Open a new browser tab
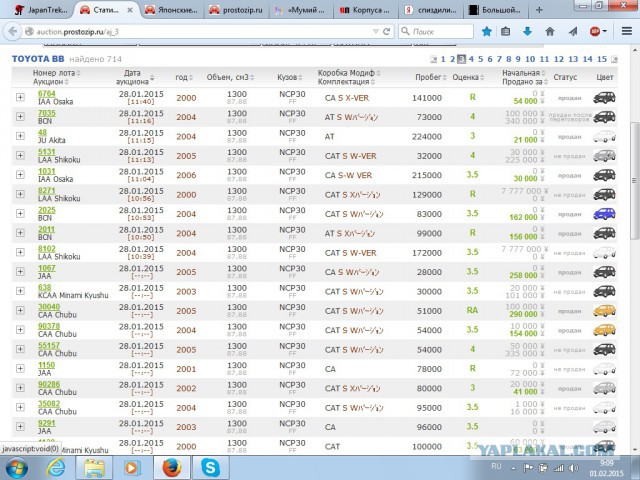The image size is (640, 480). (x=539, y=10)
